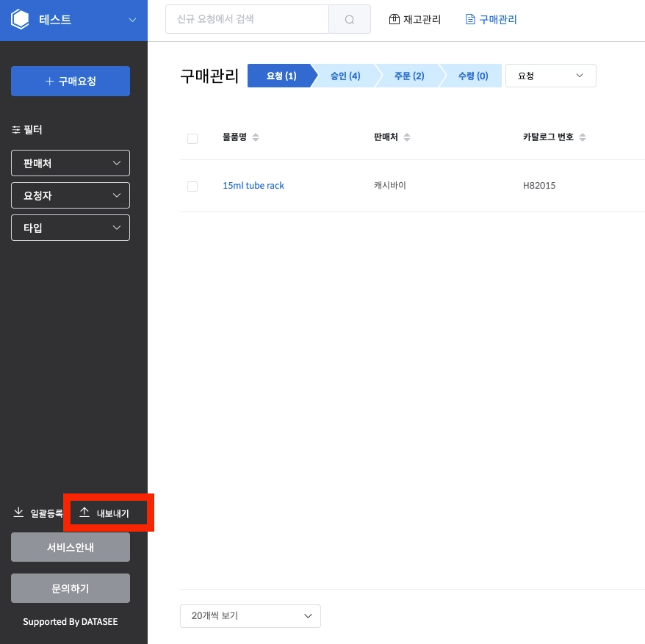Click the hexagon logo icon
The width and height of the screenshot is (645, 644).
[x=20, y=19]
